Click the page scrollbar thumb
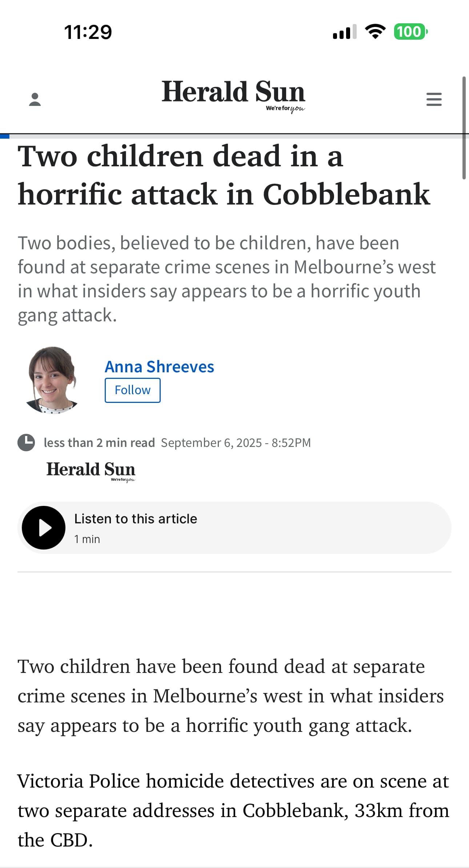 coord(464,127)
